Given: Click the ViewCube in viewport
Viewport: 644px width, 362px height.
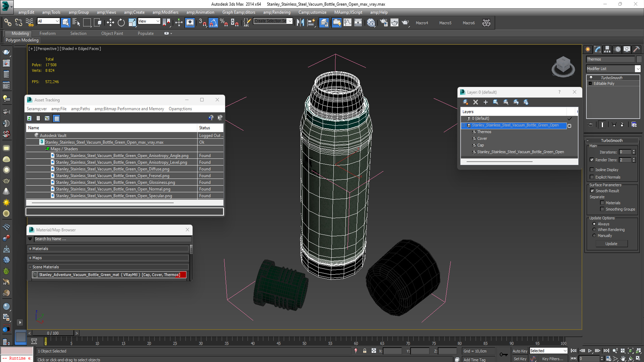Looking at the screenshot, I should tap(563, 66).
